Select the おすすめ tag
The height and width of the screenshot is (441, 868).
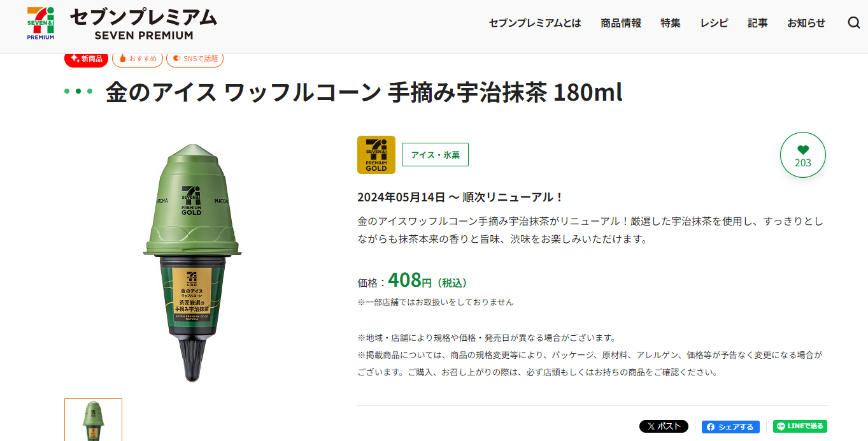tap(138, 59)
